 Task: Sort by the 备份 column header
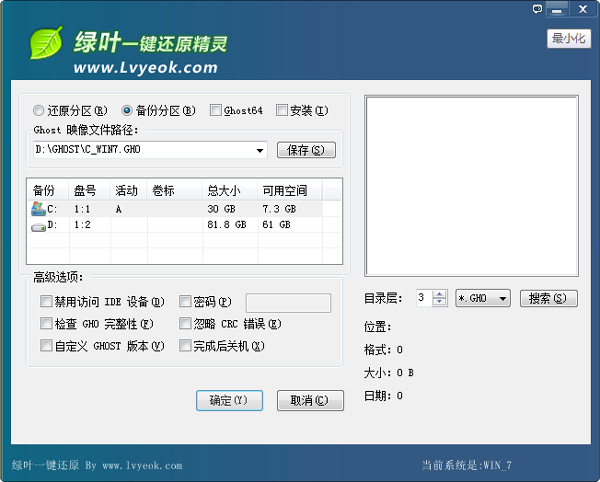[x=48, y=190]
